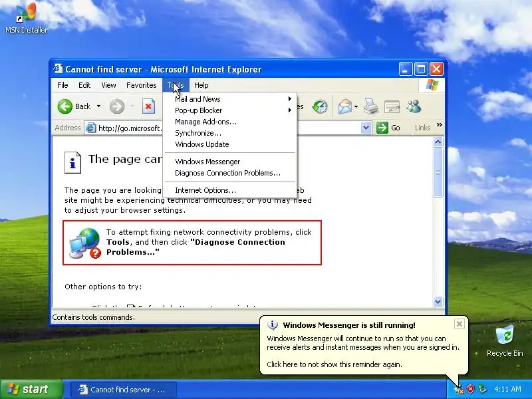Screen dimensions: 532x399
Task: Click the green tray icon beside the clock
Action: (x=481, y=389)
